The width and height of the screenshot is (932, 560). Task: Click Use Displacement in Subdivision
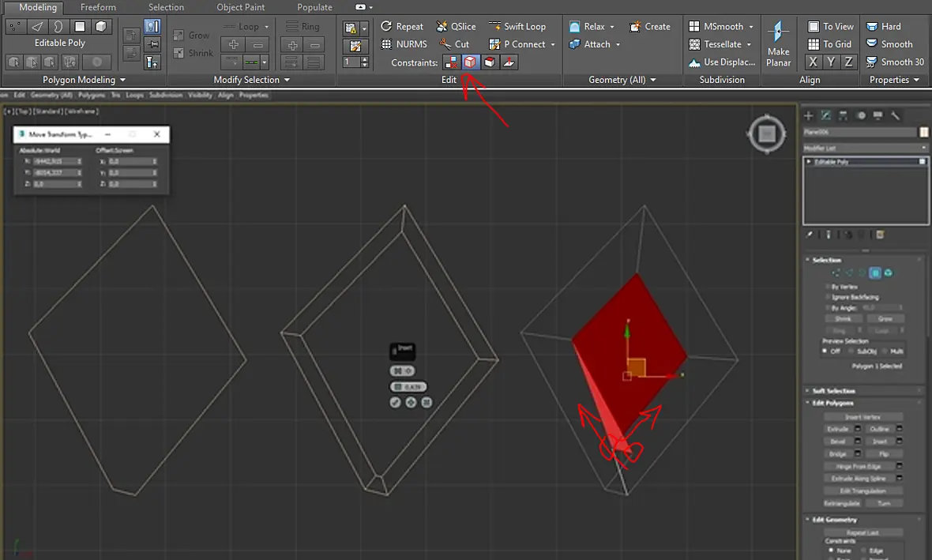point(722,62)
